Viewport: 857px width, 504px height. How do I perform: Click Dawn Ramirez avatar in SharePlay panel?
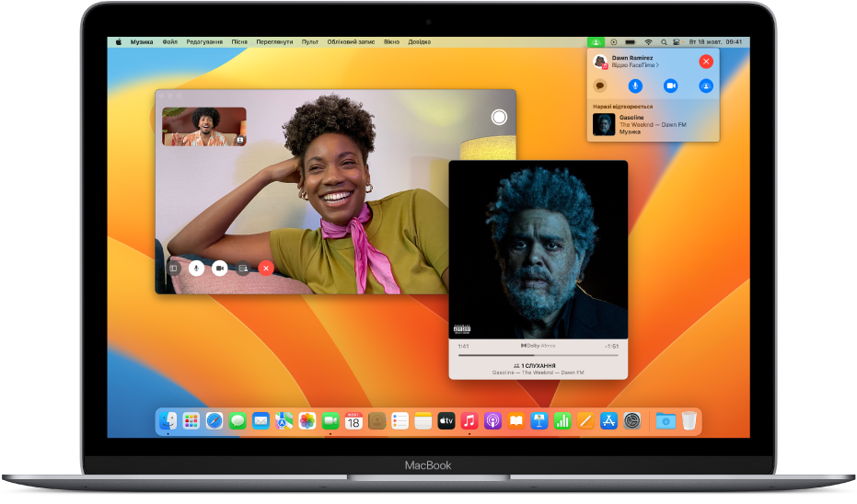600,62
